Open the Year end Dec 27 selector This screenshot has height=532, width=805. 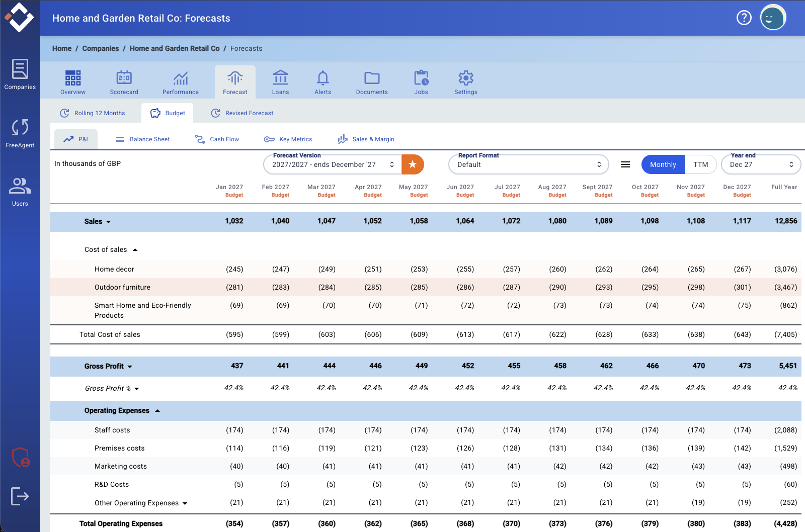761,164
